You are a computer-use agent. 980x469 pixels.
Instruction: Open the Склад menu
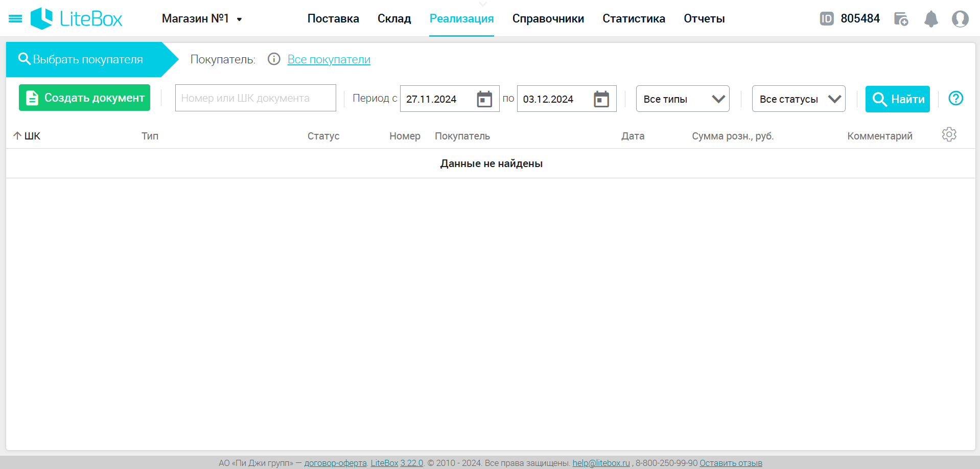coord(394,19)
